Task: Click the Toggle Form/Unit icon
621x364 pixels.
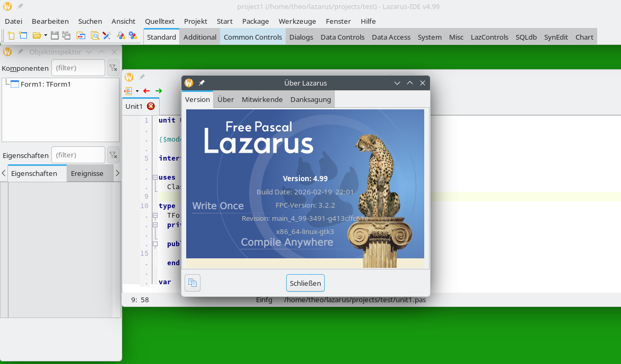Action: 80,36
